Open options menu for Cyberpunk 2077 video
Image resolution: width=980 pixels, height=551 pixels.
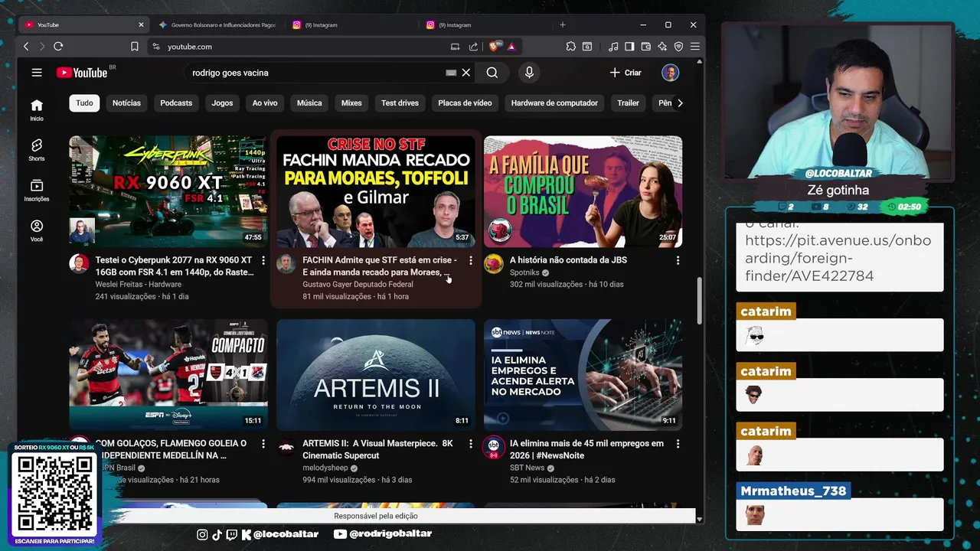[x=263, y=261]
